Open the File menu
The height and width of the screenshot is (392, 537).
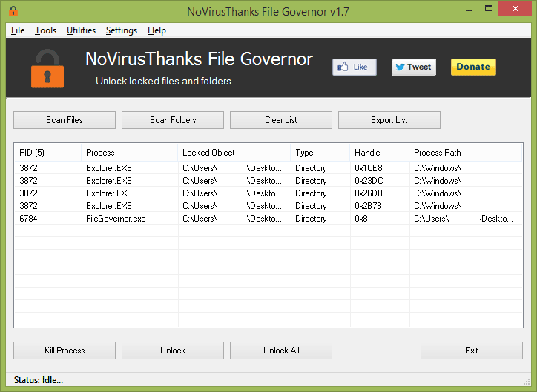point(18,30)
